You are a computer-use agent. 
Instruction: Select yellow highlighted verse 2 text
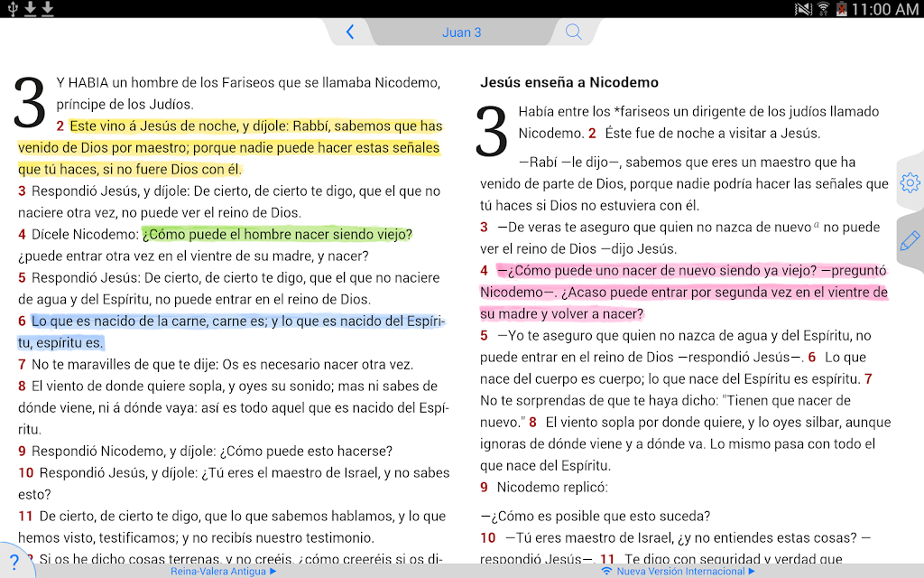click(228, 147)
